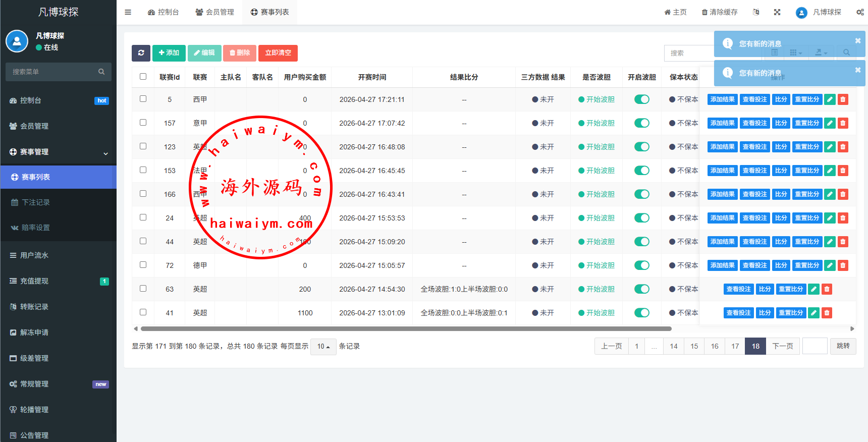The width and height of the screenshot is (868, 442).
Task: Click the 立即清空 red button
Action: [278, 53]
